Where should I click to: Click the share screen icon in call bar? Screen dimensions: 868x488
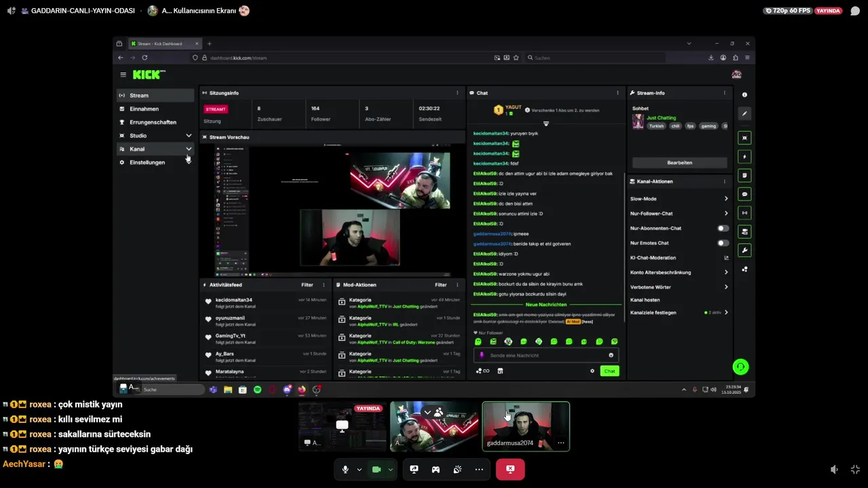point(414,469)
